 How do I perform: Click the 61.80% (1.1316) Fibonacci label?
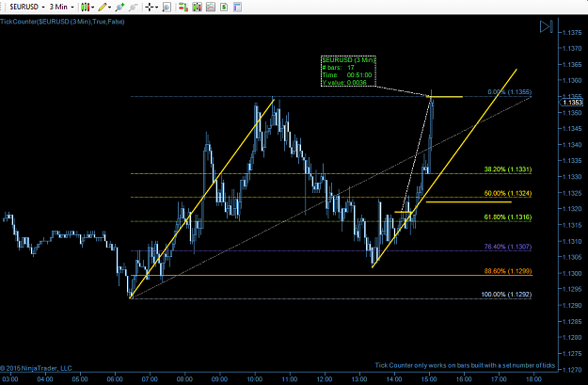(508, 217)
